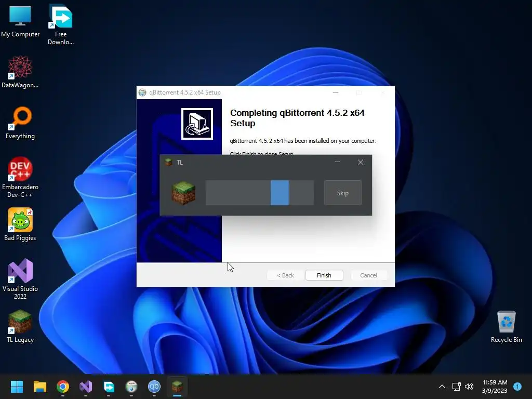This screenshot has height=399, width=532.
Task: Open the My Computer desktop icon
Action: pos(20,21)
